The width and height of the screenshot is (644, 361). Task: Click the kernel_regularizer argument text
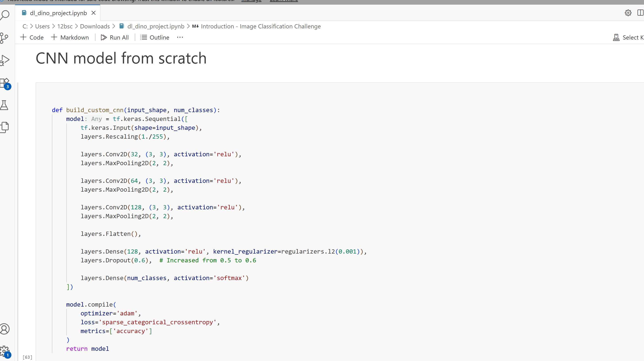pyautogui.click(x=245, y=252)
